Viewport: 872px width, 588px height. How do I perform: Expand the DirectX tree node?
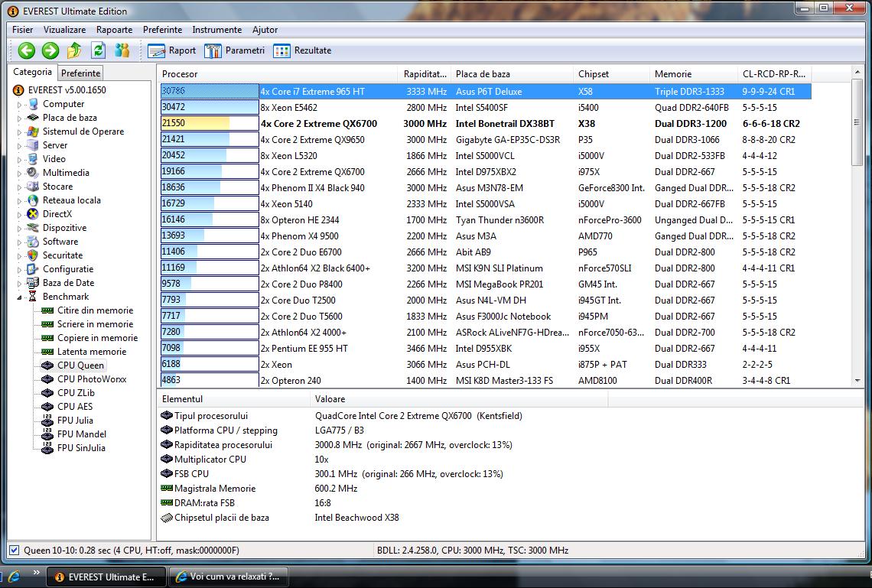(x=19, y=215)
